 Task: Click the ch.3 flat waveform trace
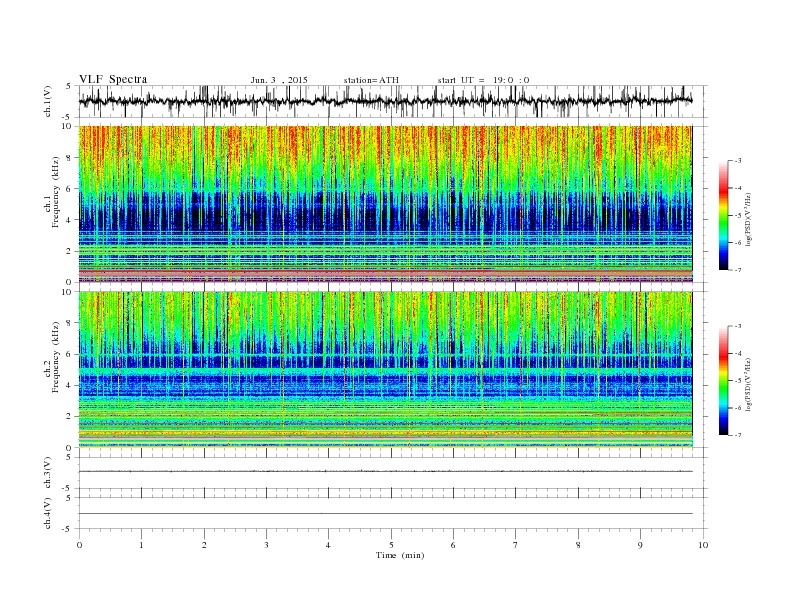point(385,471)
